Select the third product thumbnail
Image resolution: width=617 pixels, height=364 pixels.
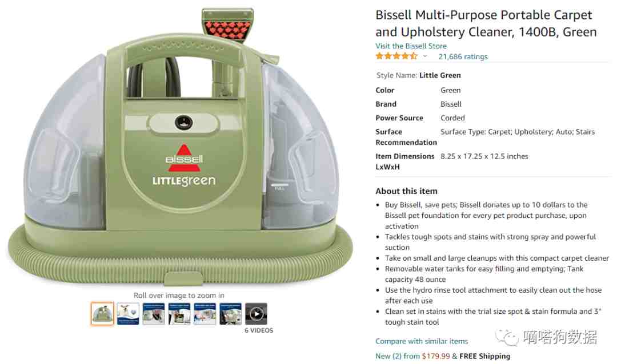tap(154, 314)
